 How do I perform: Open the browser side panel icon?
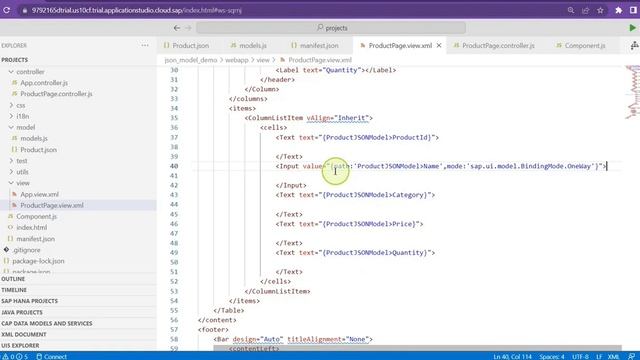633,10
